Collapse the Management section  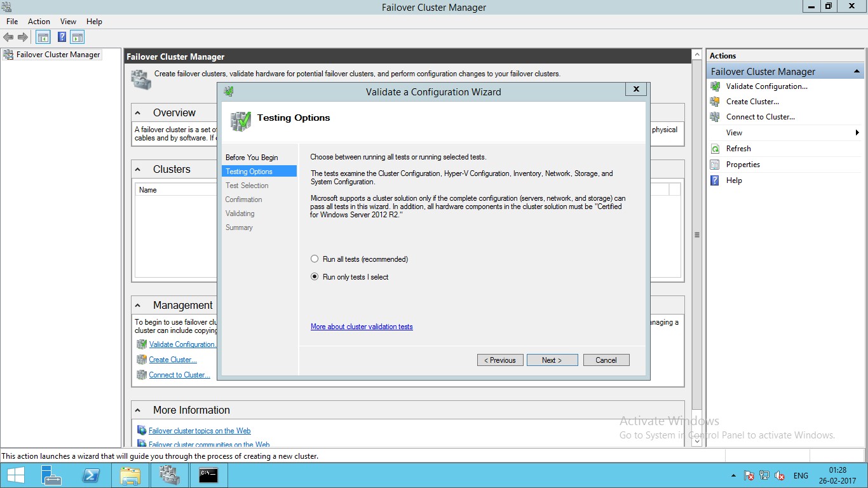(138, 306)
